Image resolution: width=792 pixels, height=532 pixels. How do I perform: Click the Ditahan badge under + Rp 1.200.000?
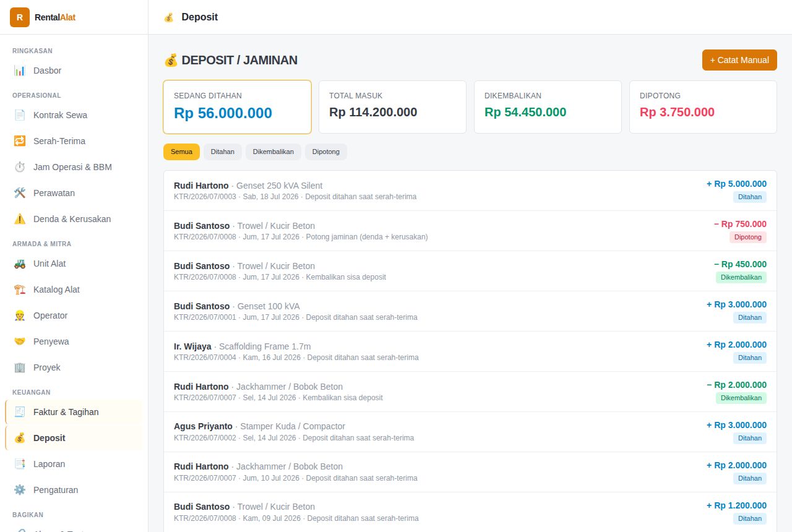tap(750, 518)
